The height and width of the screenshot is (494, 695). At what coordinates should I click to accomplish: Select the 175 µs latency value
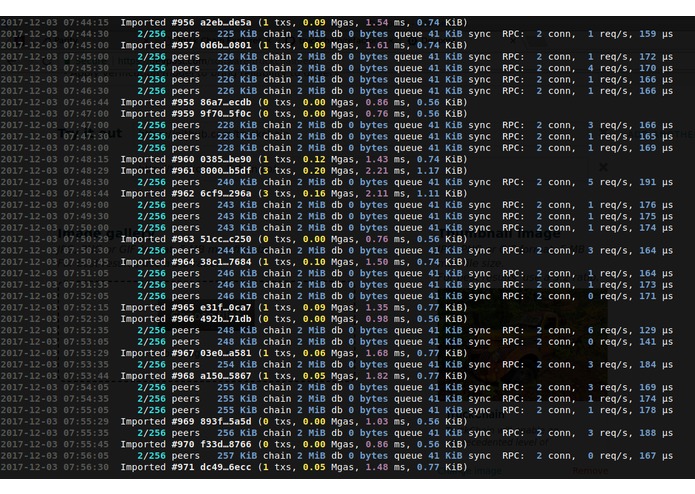[656, 216]
